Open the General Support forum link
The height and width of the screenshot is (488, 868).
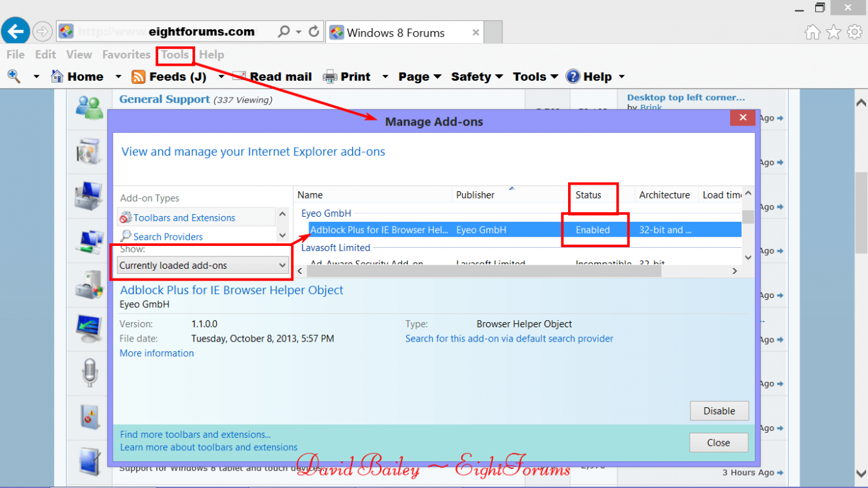tap(165, 100)
